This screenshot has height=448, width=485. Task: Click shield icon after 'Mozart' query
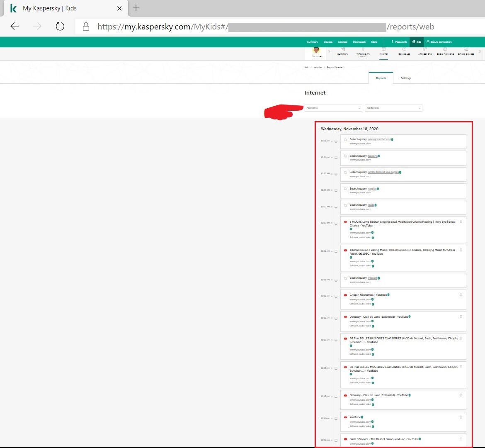coord(379,278)
